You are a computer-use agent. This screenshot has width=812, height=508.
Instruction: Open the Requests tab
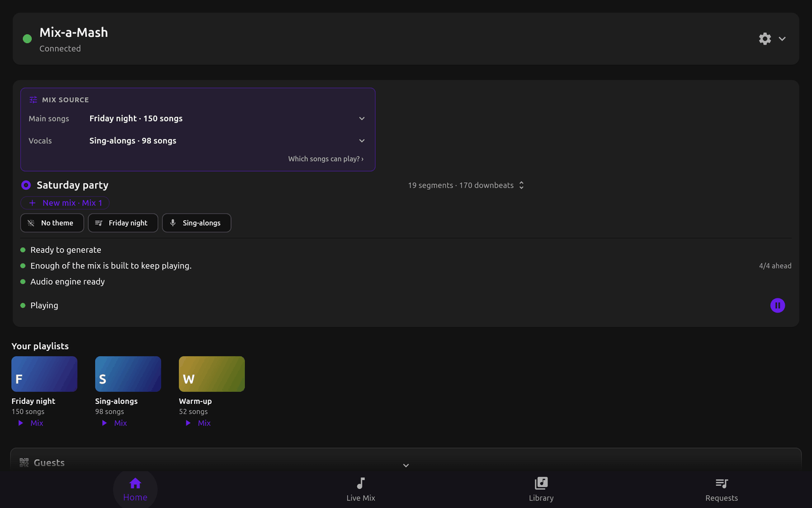722,490
